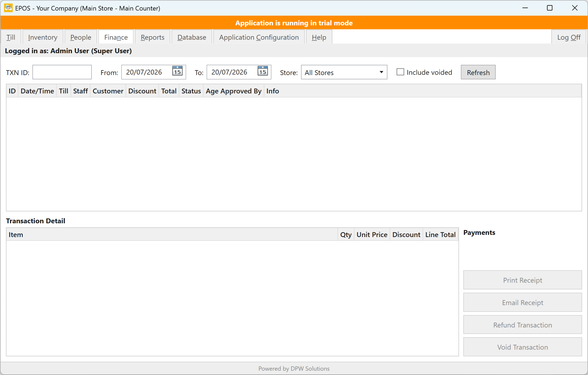Focus the TXN ID input field
Image resolution: width=588 pixels, height=375 pixels.
62,72
